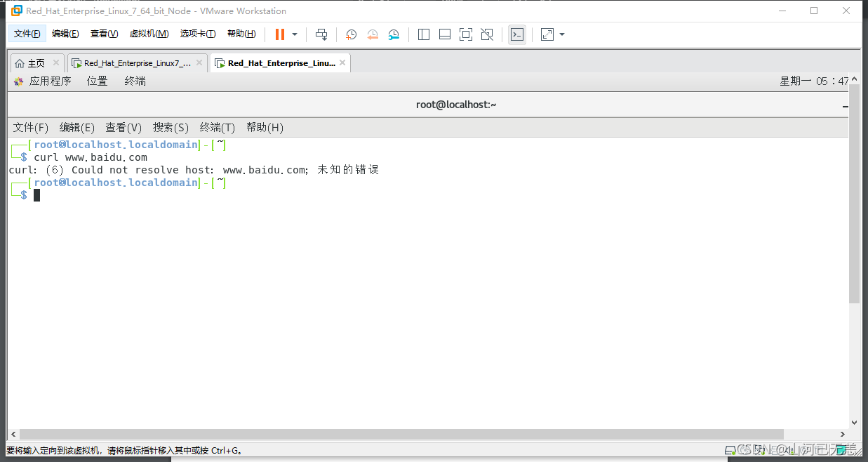Open the GNOME 位置 menu

(98, 81)
